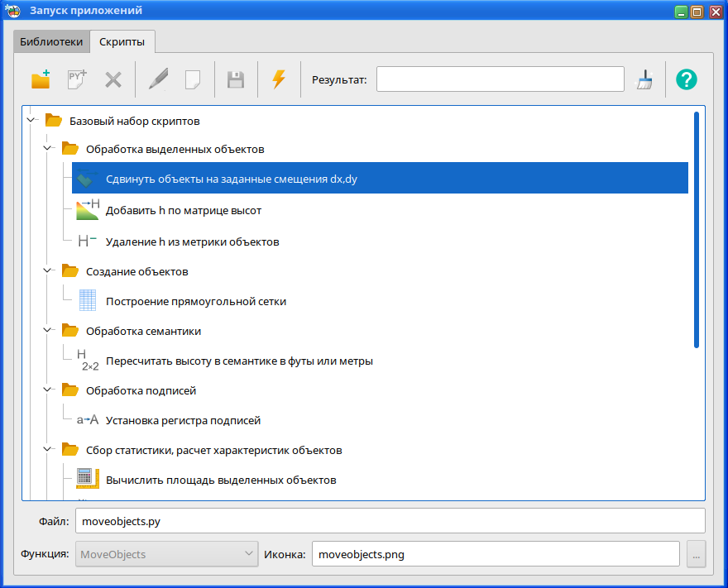
Task: Select the 'Скрипты' tab
Action: coord(122,41)
